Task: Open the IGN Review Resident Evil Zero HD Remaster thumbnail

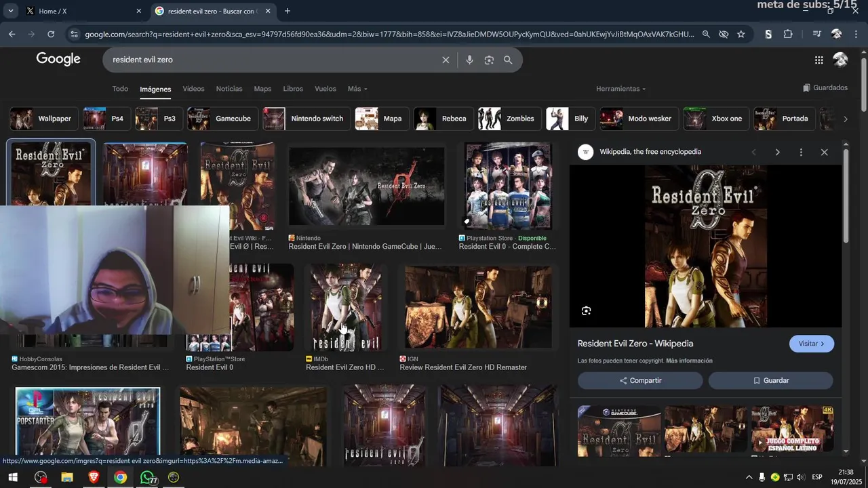Action: (478, 307)
